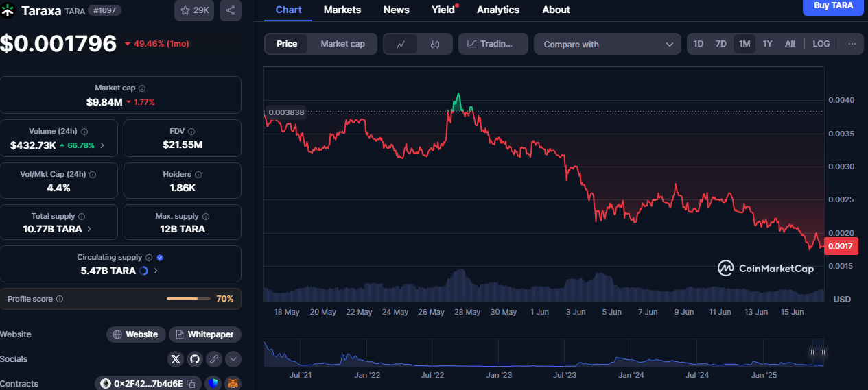Viewport: 868px width, 390px height.
Task: Add TARA to watchlist with star
Action: click(x=194, y=10)
